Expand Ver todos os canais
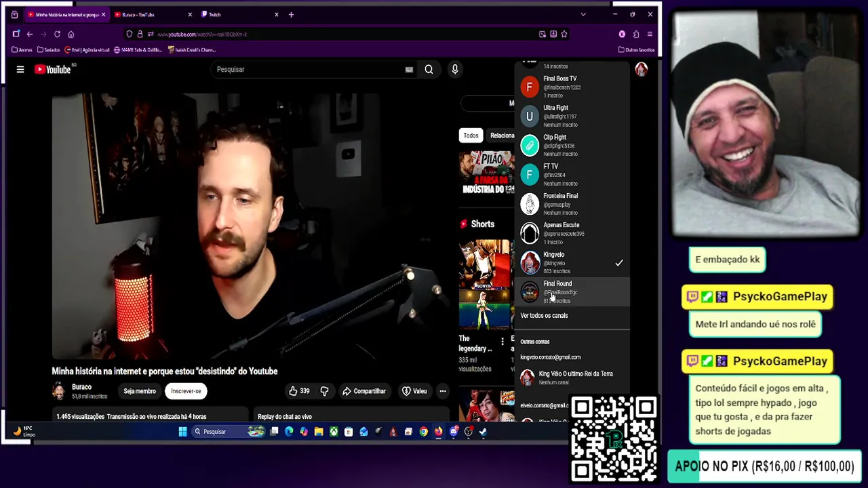The image size is (868, 488). [544, 316]
